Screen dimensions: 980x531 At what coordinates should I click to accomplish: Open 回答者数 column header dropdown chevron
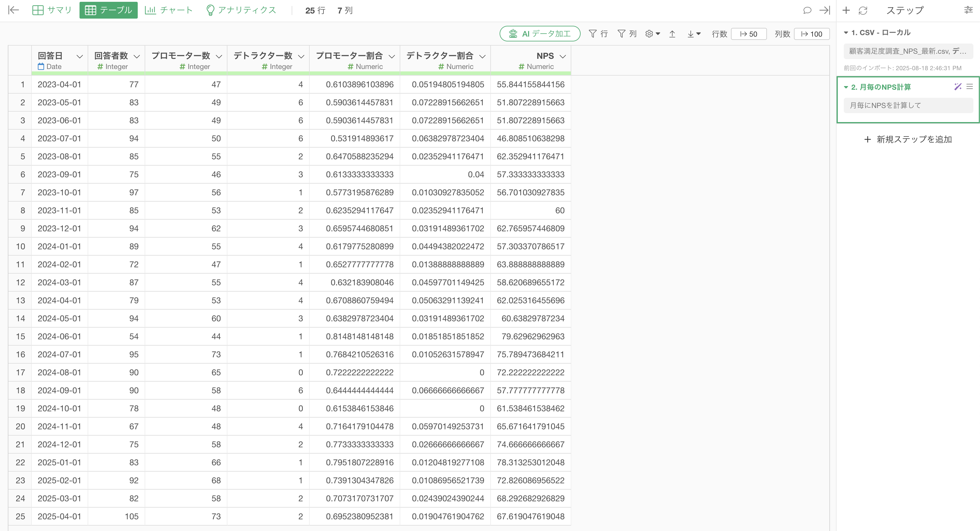point(137,56)
